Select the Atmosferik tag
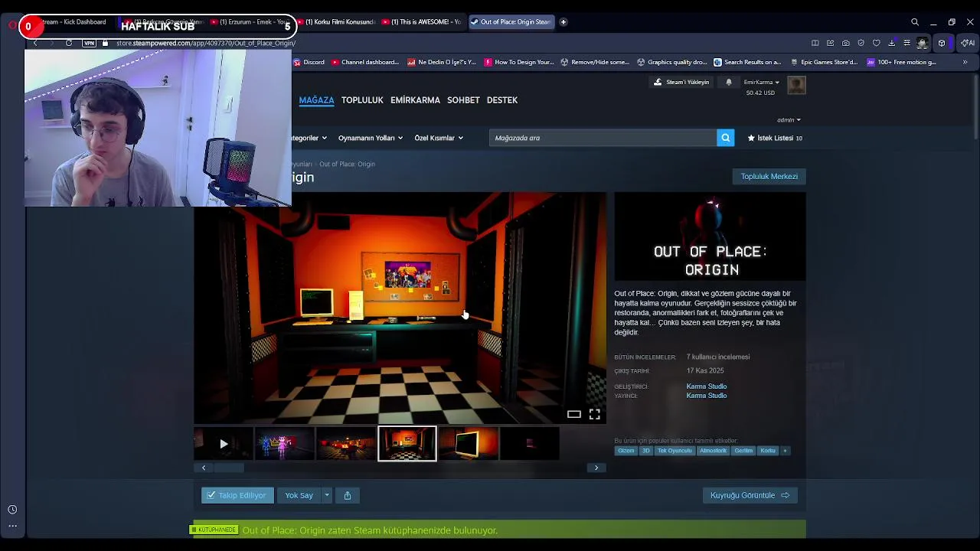The width and height of the screenshot is (980, 551). (713, 451)
